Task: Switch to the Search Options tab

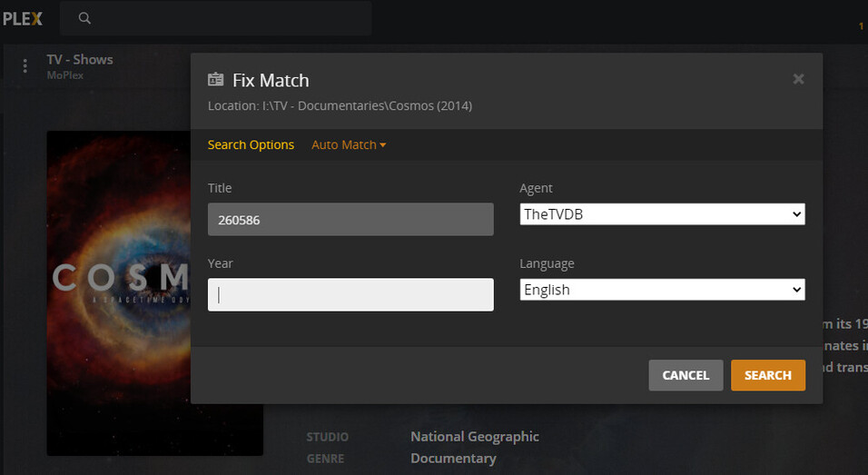Action: point(251,144)
